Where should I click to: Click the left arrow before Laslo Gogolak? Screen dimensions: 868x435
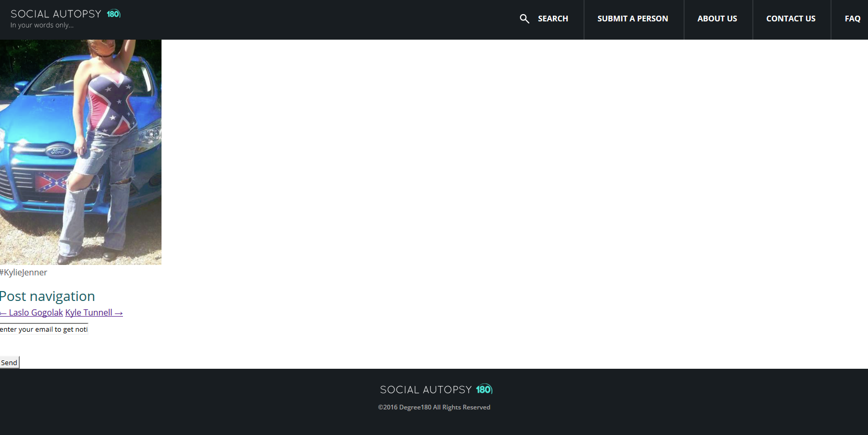pos(3,313)
